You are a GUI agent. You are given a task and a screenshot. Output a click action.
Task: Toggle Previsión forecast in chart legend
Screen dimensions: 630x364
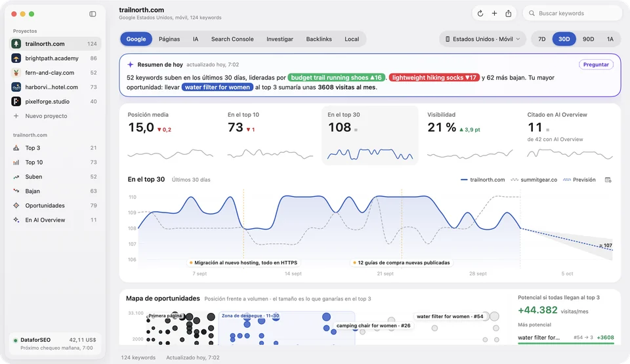coord(579,180)
